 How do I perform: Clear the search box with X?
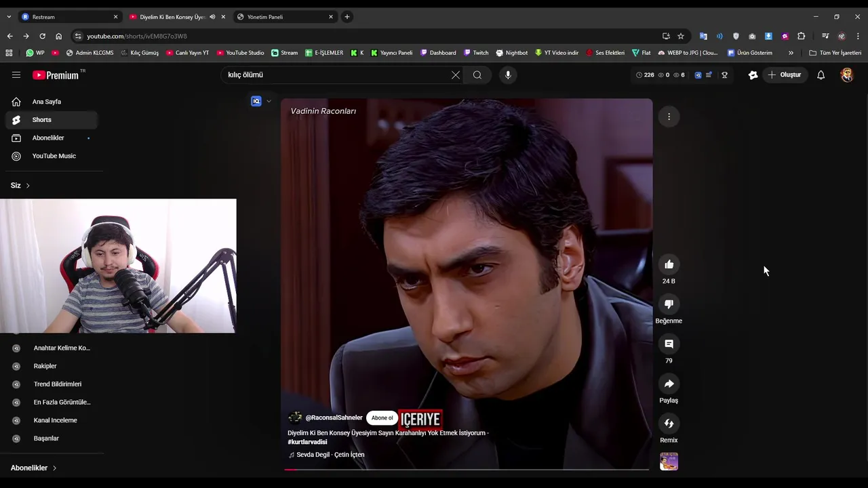[x=456, y=75]
